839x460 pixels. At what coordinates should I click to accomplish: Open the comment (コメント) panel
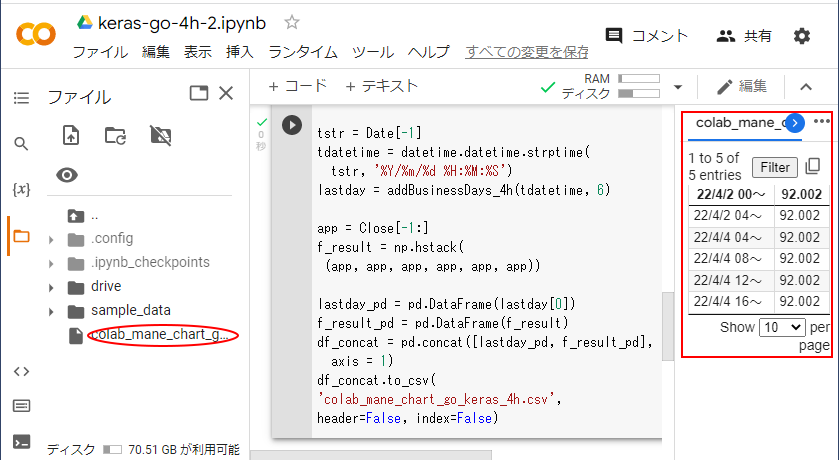click(x=647, y=36)
